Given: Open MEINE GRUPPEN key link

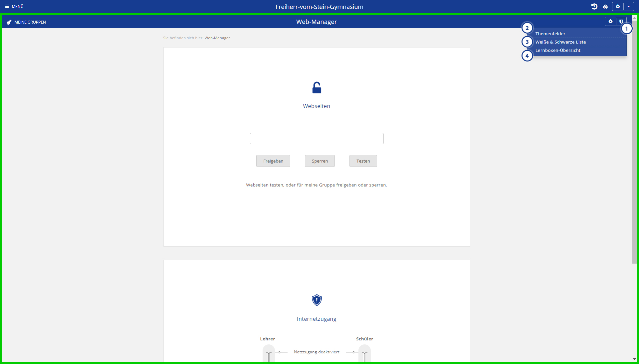Looking at the screenshot, I should (26, 22).
